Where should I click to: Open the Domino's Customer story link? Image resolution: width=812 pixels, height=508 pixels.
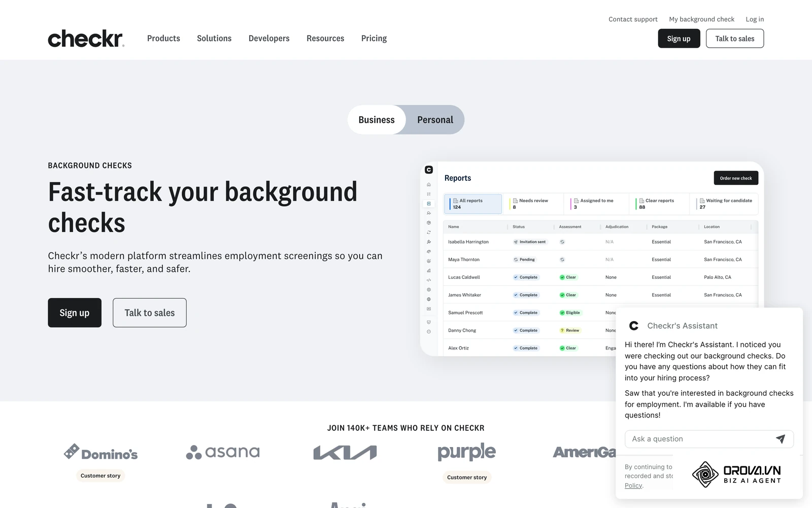click(100, 476)
